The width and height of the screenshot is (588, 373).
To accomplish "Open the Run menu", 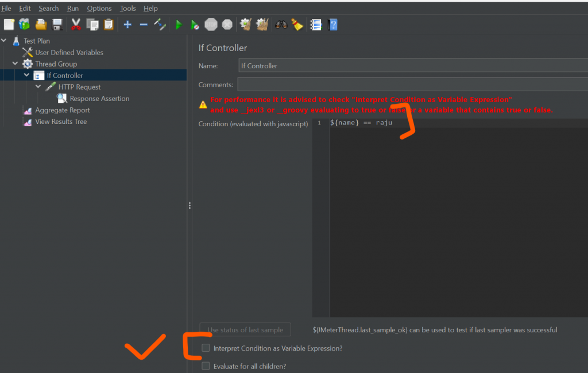I will click(x=73, y=9).
